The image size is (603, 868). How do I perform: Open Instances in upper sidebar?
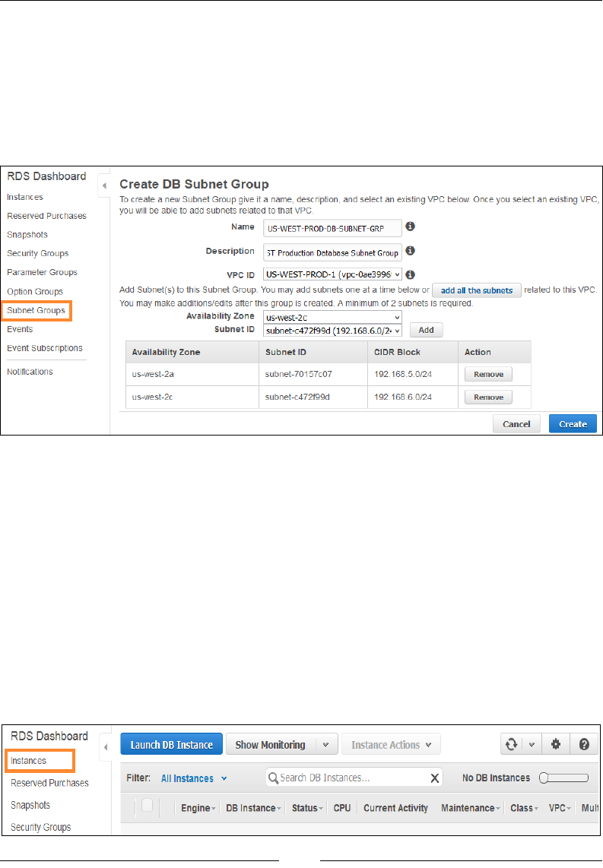click(25, 197)
